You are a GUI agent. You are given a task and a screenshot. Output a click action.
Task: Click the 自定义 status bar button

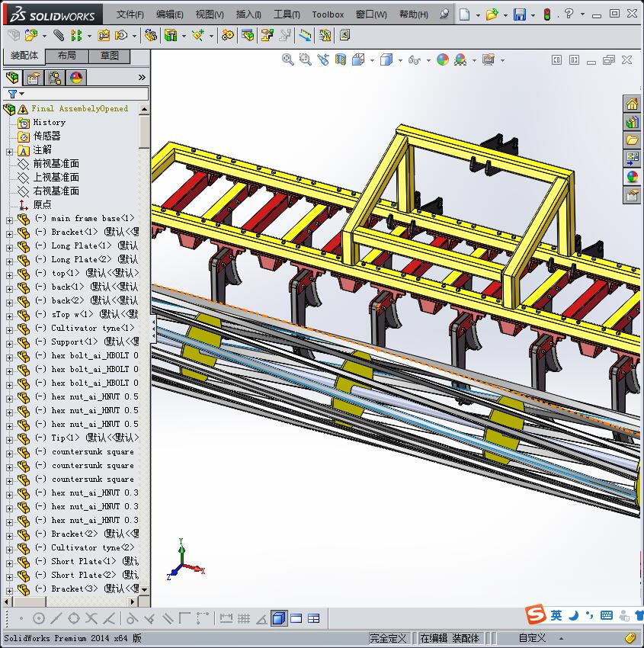532,638
